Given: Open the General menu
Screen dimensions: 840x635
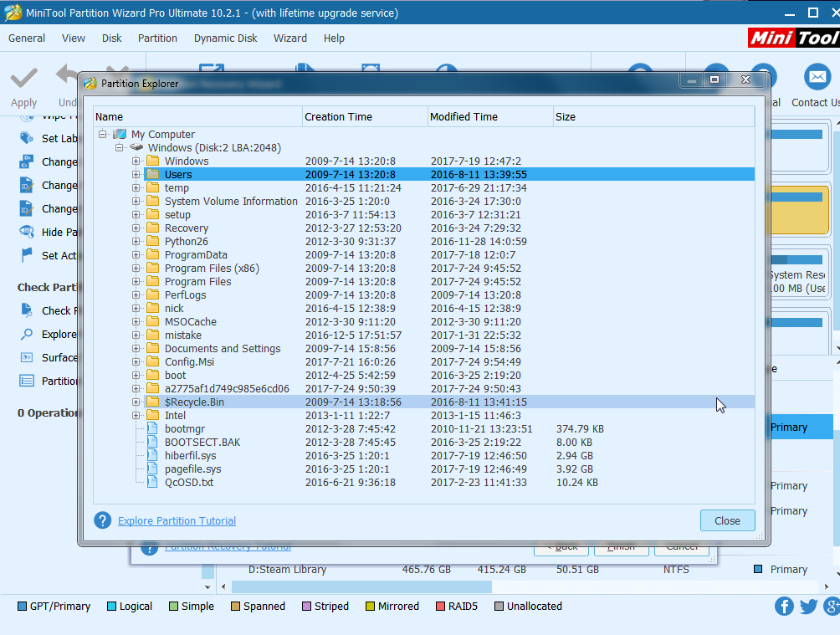Looking at the screenshot, I should (27, 38).
